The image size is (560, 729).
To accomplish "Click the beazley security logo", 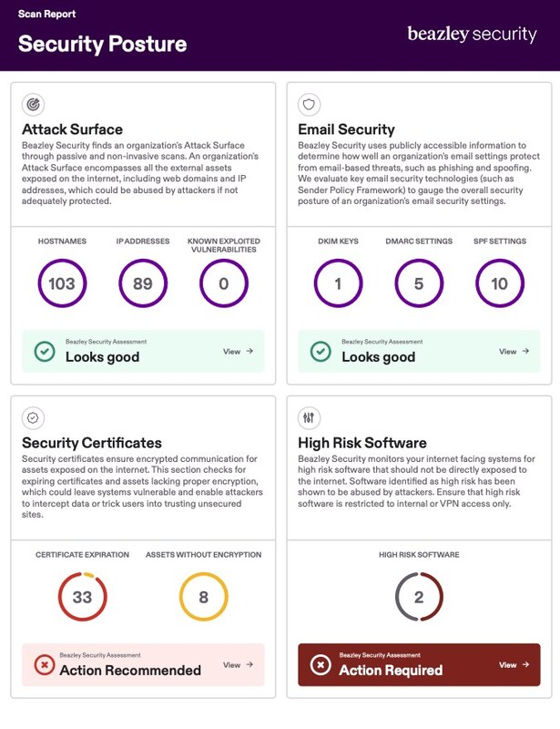I will coord(472,35).
